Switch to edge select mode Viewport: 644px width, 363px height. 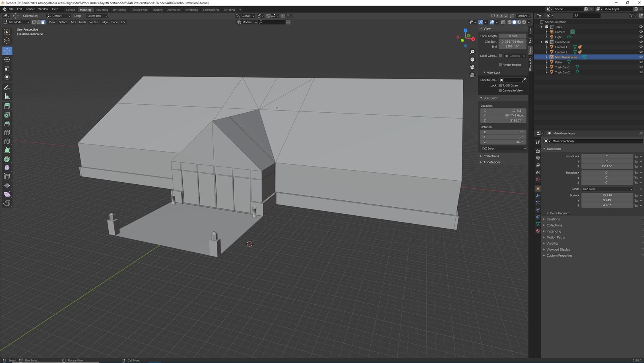point(38,22)
